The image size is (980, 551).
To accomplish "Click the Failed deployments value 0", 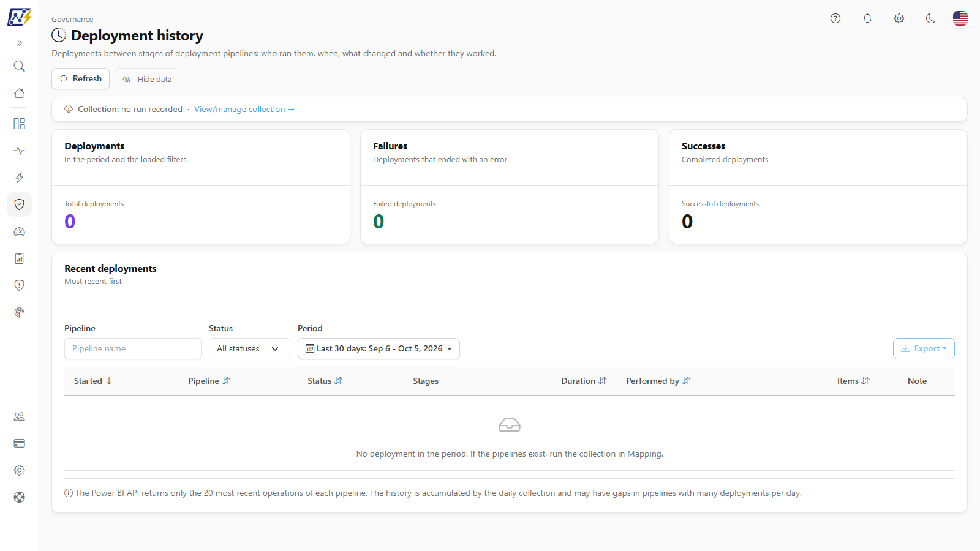I will tap(379, 222).
